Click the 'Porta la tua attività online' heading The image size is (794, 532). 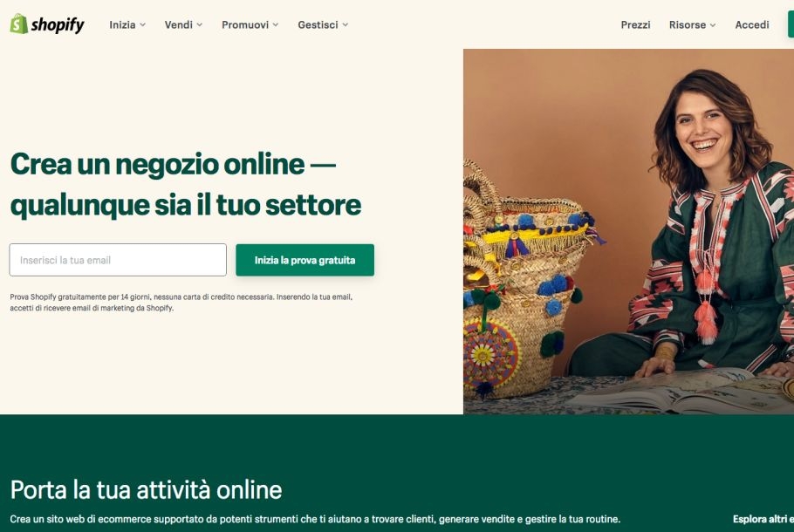coord(146,489)
